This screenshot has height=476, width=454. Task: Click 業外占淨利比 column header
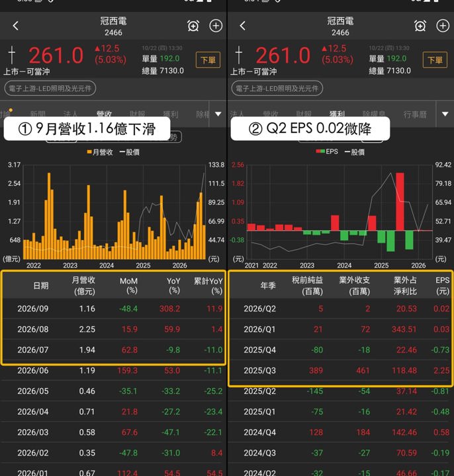pyautogui.click(x=405, y=286)
